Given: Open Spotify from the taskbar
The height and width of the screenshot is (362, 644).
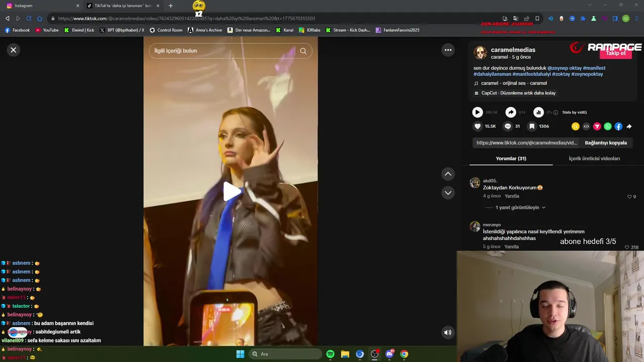Looking at the screenshot, I should pyautogui.click(x=330, y=354).
